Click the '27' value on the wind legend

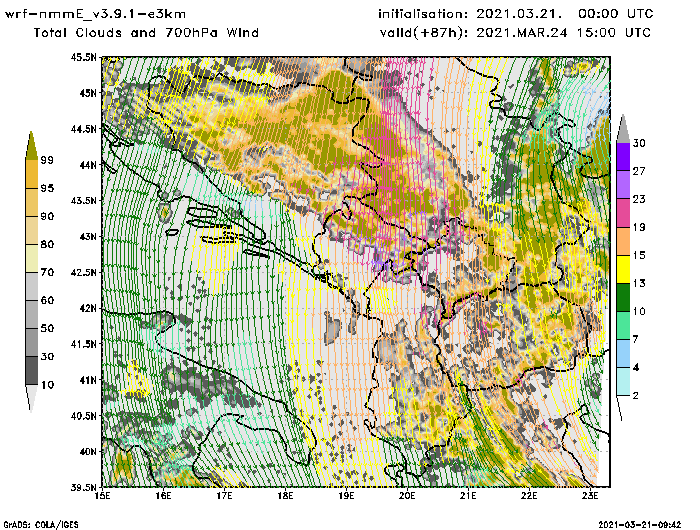click(639, 171)
